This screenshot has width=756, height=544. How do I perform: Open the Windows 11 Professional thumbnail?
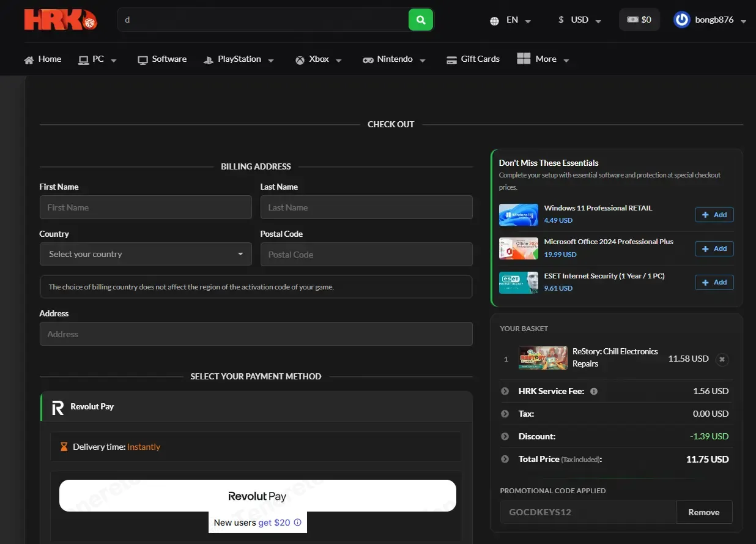click(x=519, y=215)
